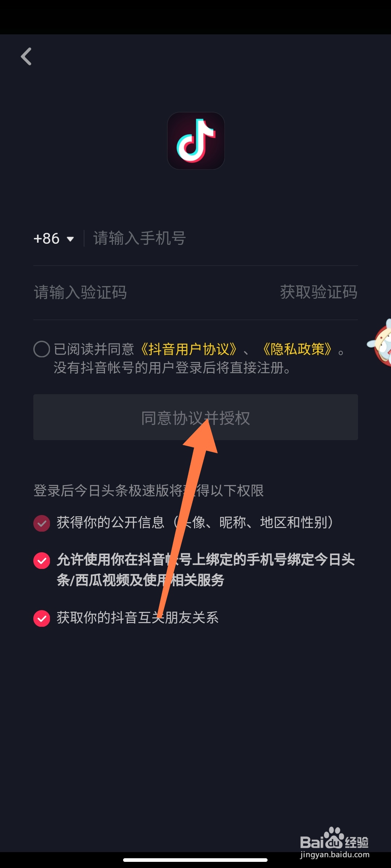Viewport: 391px width, 868px height.
Task: Tap the 登录后今日头条极速版将获得以下权限 heading
Action: click(148, 491)
